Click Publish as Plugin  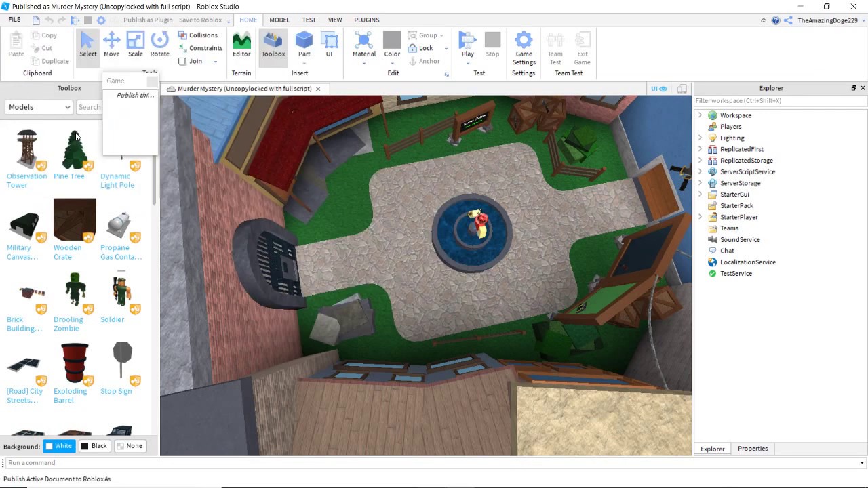click(x=148, y=20)
